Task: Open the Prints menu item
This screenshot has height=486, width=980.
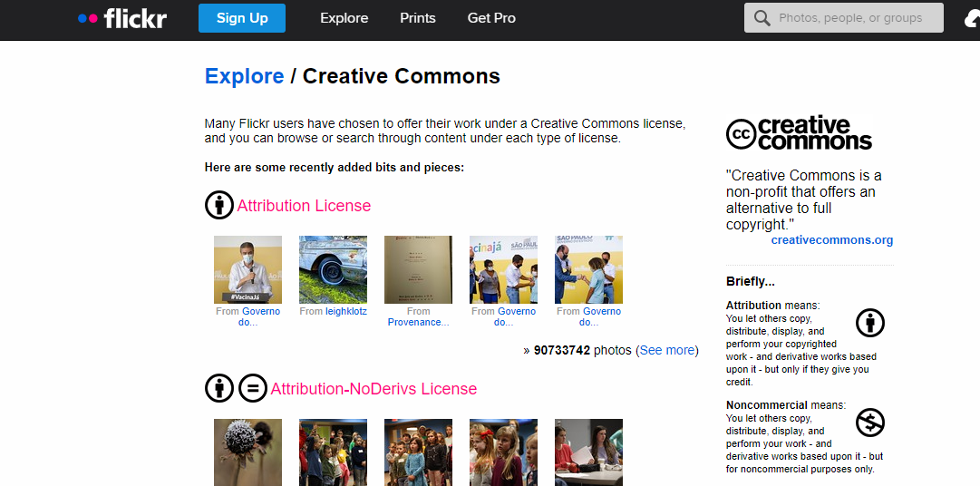Action: click(418, 18)
